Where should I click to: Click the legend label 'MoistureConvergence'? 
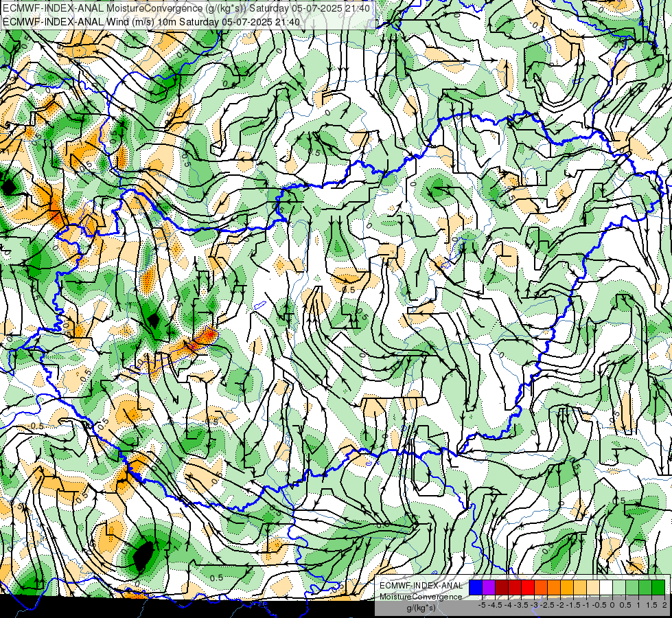421,597
